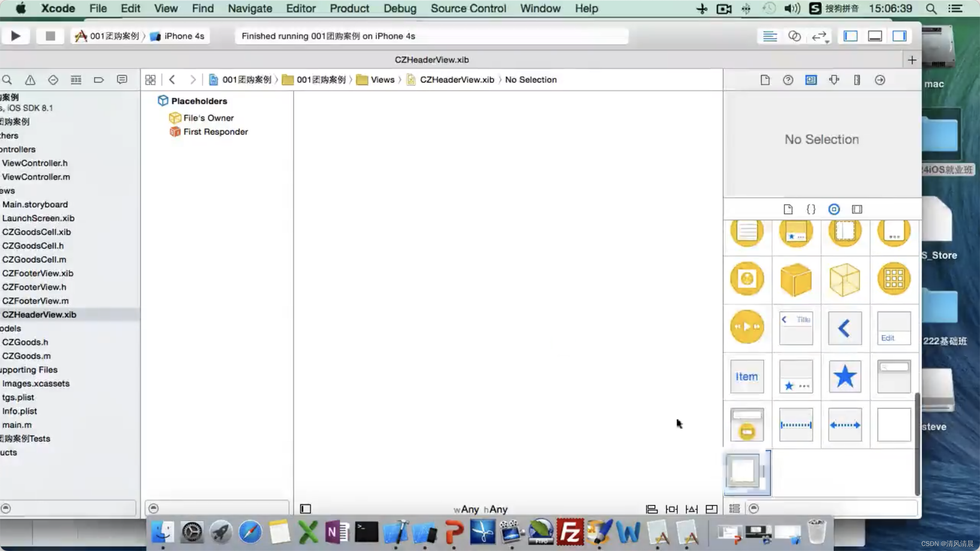
Task: Stop the running app
Action: (x=50, y=36)
